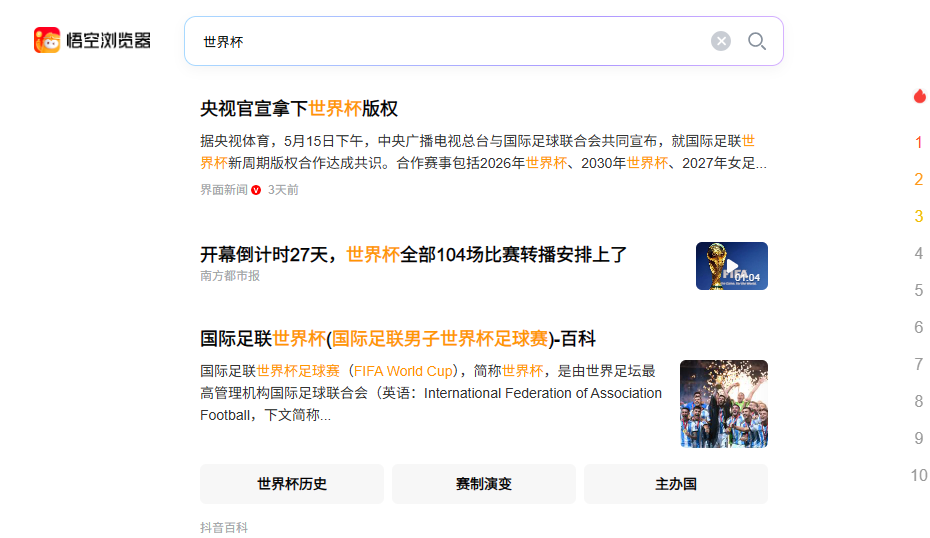Select hot list rank 1
The image size is (930, 538).
919,142
